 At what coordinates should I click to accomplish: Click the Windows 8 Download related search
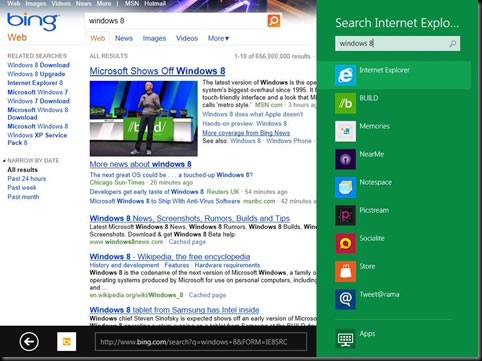click(x=38, y=65)
